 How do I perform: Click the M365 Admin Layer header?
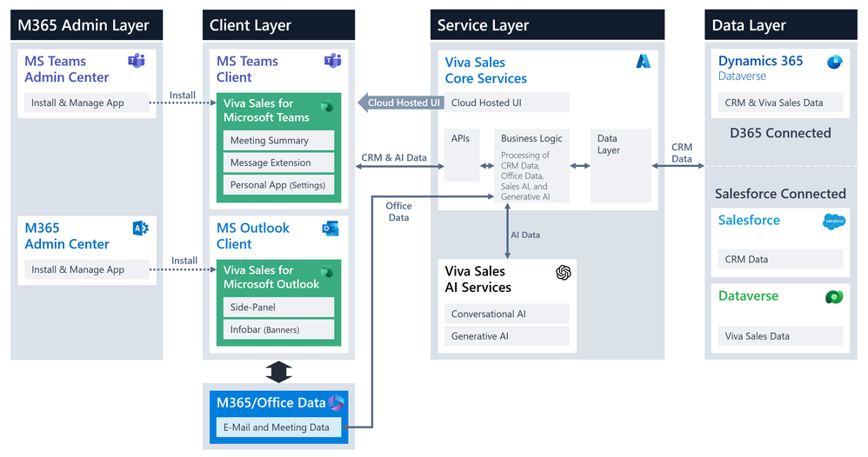click(x=86, y=25)
